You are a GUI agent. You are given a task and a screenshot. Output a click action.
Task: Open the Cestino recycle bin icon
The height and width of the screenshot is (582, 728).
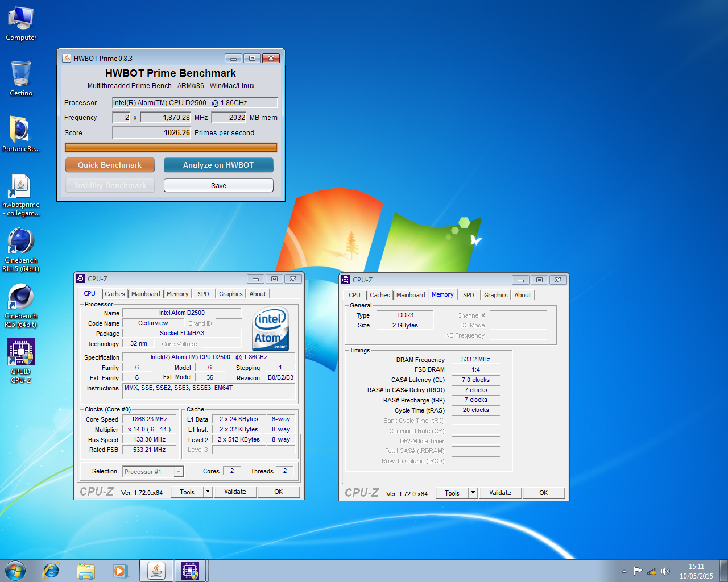point(21,78)
